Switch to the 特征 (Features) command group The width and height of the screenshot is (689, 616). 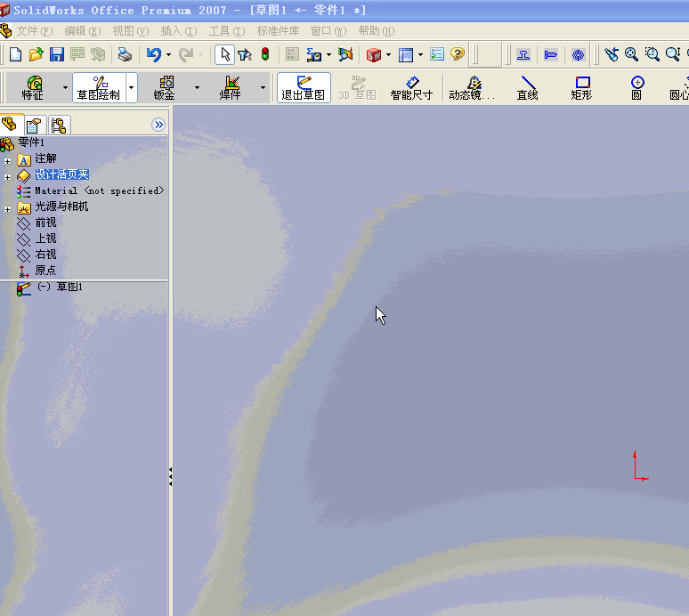[x=34, y=88]
